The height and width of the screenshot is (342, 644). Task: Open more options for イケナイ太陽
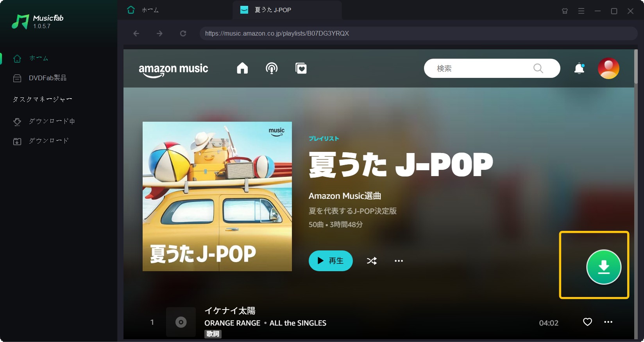pyautogui.click(x=608, y=322)
